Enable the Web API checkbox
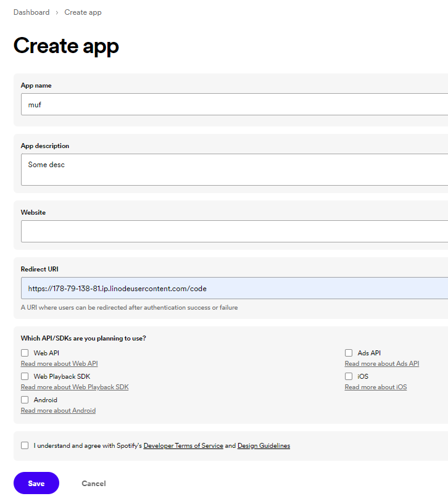Image resolution: width=448 pixels, height=504 pixels. [x=25, y=353]
